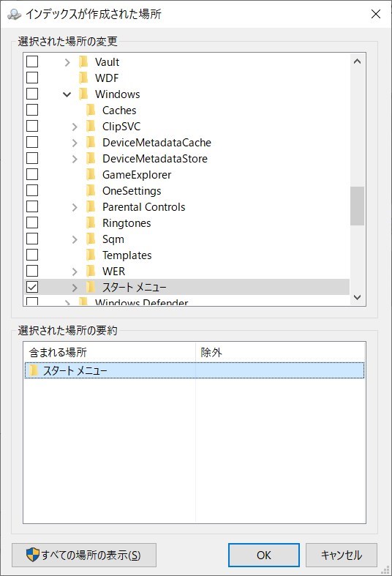The image size is (392, 576).
Task: Click the GameExplorer folder icon
Action: pos(91,174)
